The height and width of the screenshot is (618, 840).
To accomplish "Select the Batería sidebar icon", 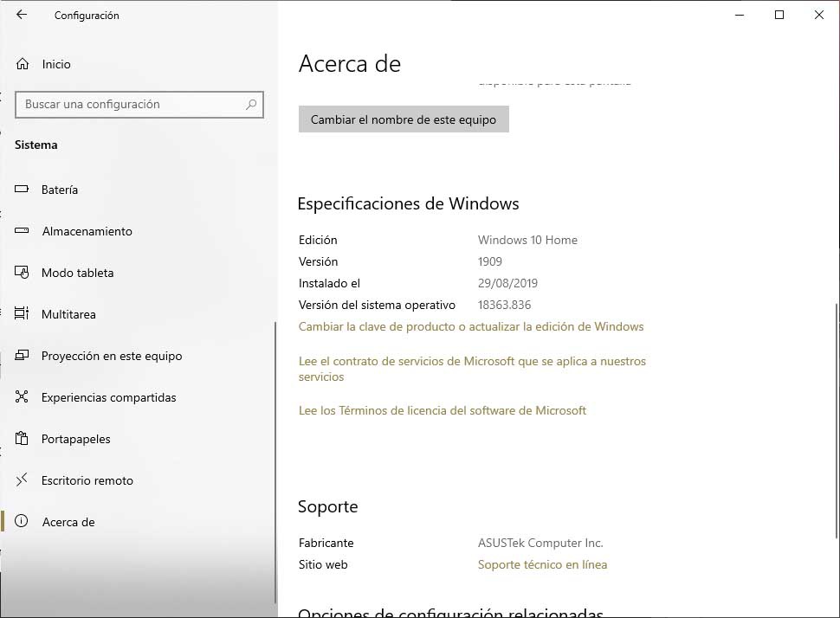I will tap(23, 189).
